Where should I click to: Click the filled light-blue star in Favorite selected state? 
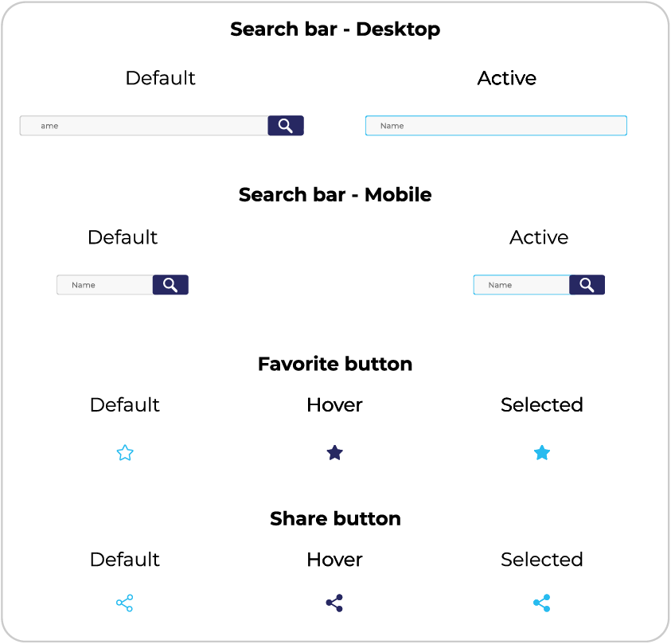(x=542, y=453)
